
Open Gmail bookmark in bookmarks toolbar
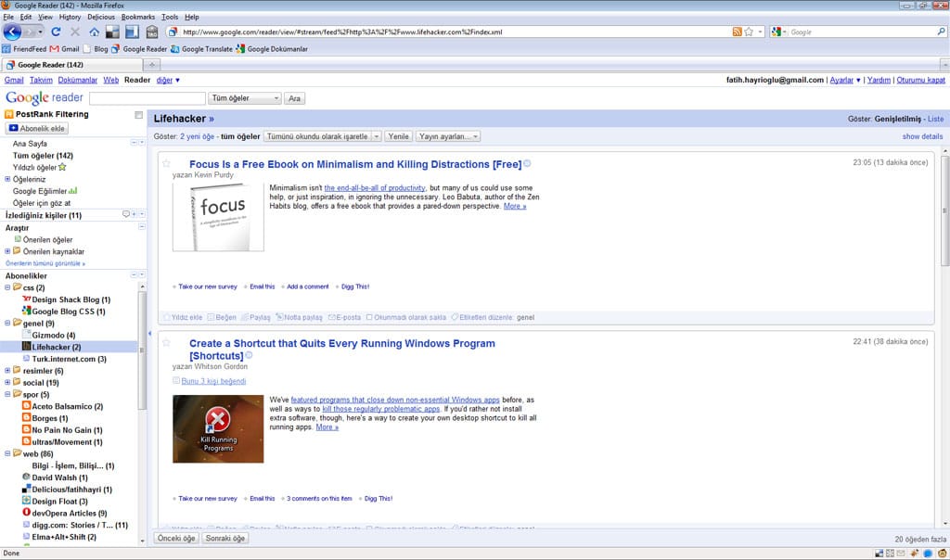(65, 49)
